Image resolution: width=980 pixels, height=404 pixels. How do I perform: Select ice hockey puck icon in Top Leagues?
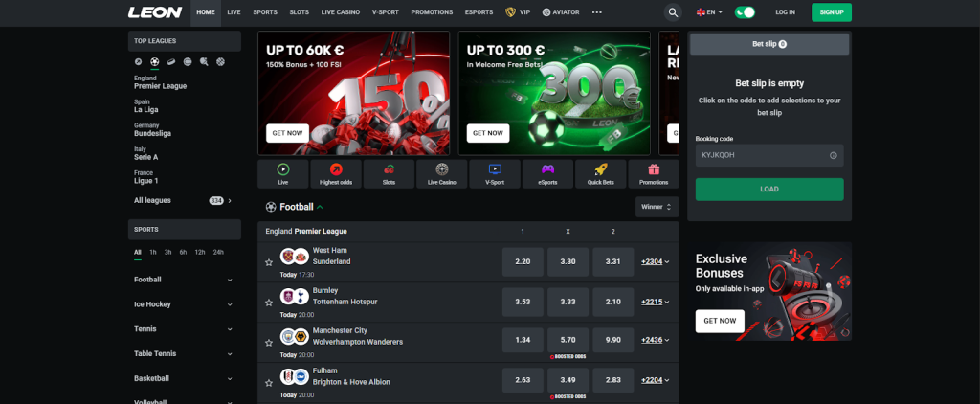[171, 62]
